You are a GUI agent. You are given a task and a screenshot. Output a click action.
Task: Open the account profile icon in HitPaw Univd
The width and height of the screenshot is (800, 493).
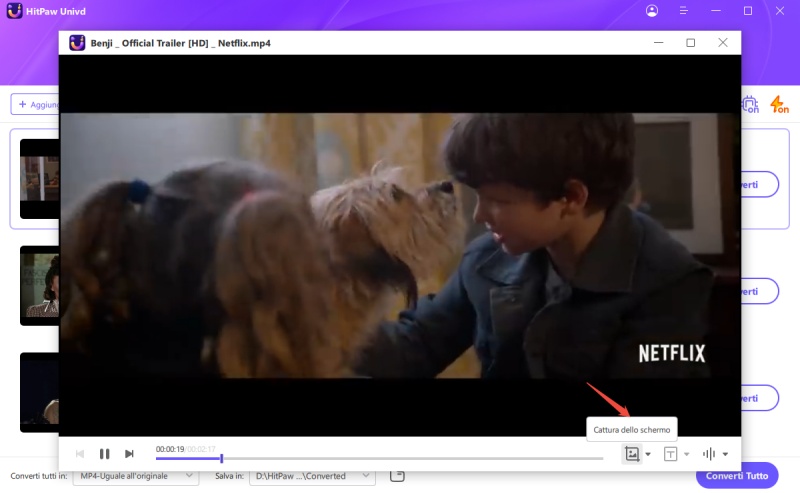coord(652,11)
